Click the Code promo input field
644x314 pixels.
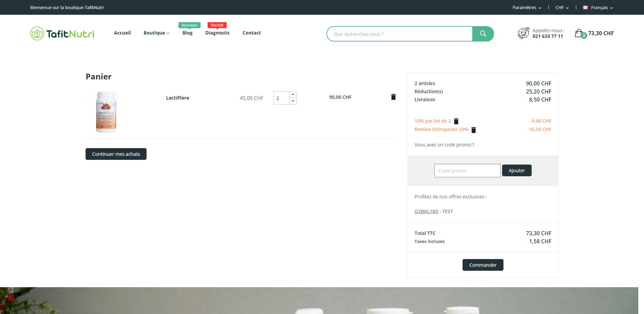(x=468, y=171)
